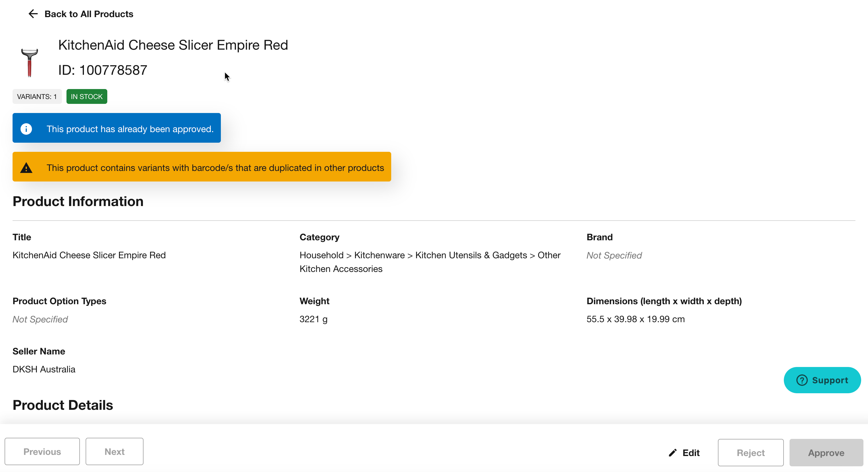Viewport: 868px width, 472px height.
Task: Click the back arrow icon
Action: click(33, 14)
